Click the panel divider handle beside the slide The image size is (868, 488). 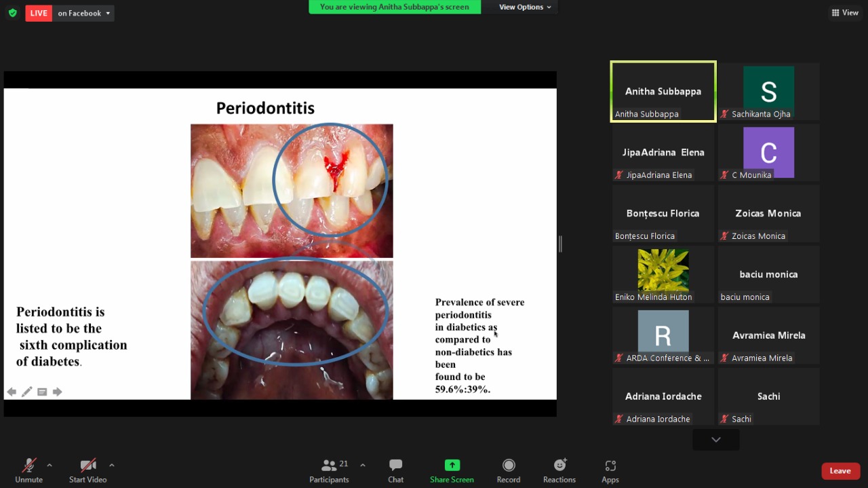click(560, 244)
